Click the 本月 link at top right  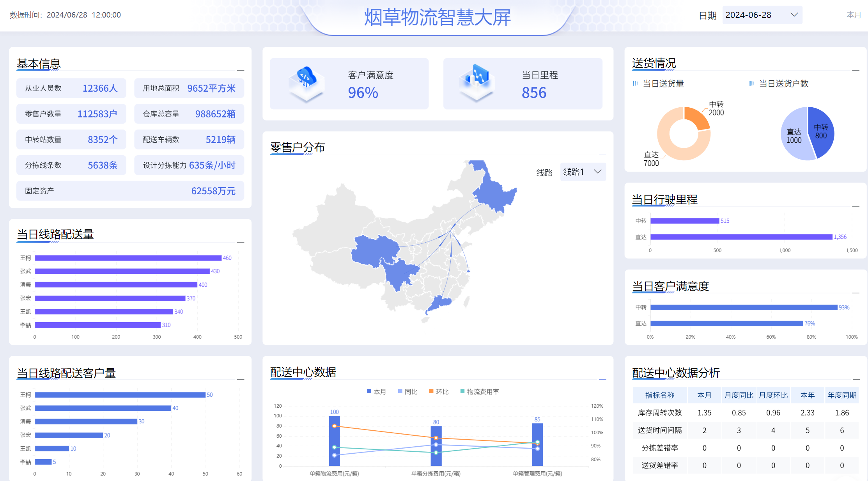(854, 15)
